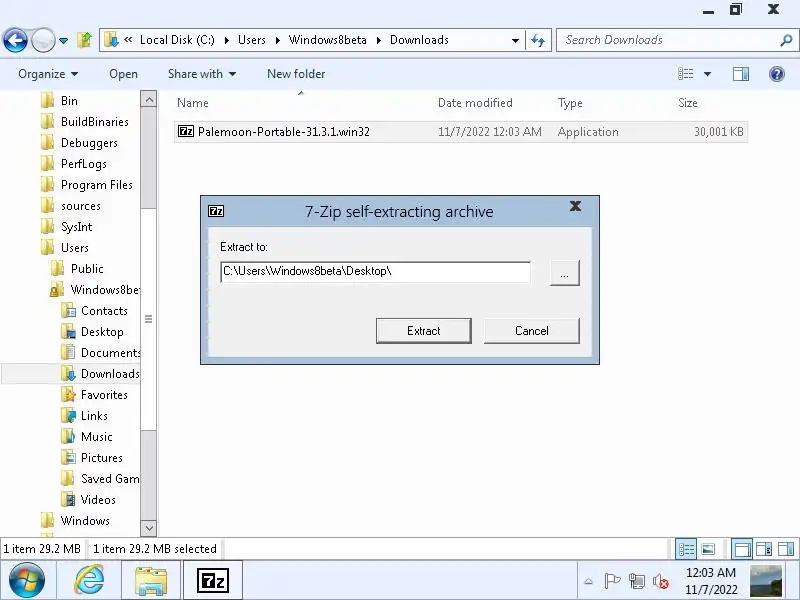Click the muted volume tray icon
The width and height of the screenshot is (800, 600).
pos(660,581)
